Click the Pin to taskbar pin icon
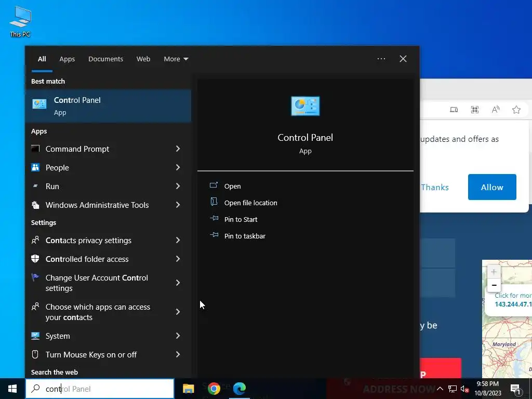The image size is (532, 399). tap(214, 235)
